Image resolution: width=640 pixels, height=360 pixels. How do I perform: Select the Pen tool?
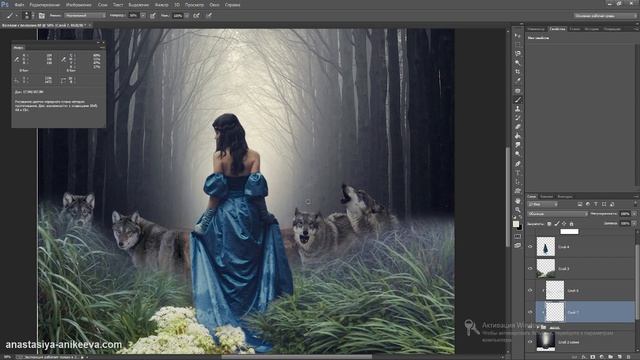(518, 164)
